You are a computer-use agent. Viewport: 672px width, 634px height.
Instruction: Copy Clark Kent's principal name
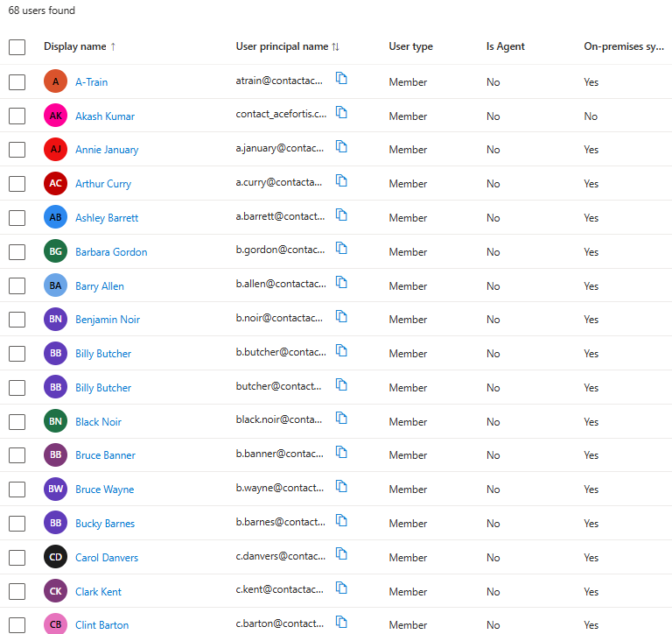(x=341, y=588)
